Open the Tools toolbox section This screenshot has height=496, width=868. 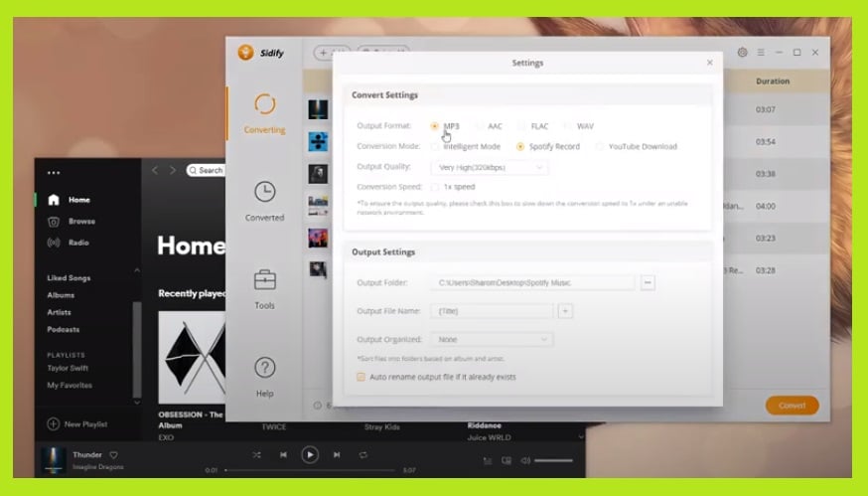(x=264, y=289)
